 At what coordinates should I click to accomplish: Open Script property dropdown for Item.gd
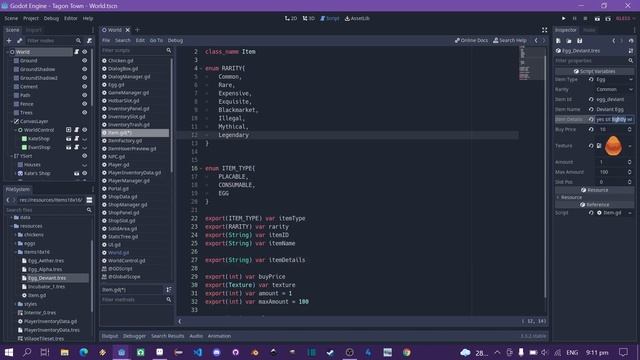coord(630,213)
